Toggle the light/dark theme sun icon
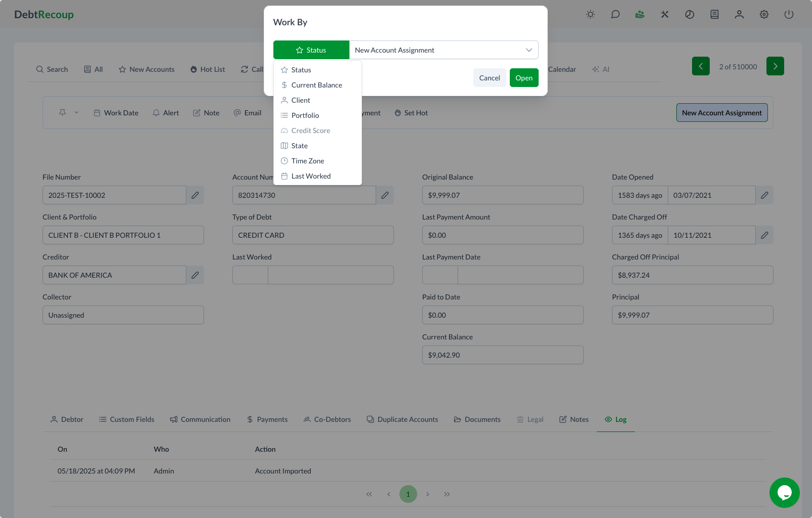Image resolution: width=812 pixels, height=518 pixels. pos(590,15)
